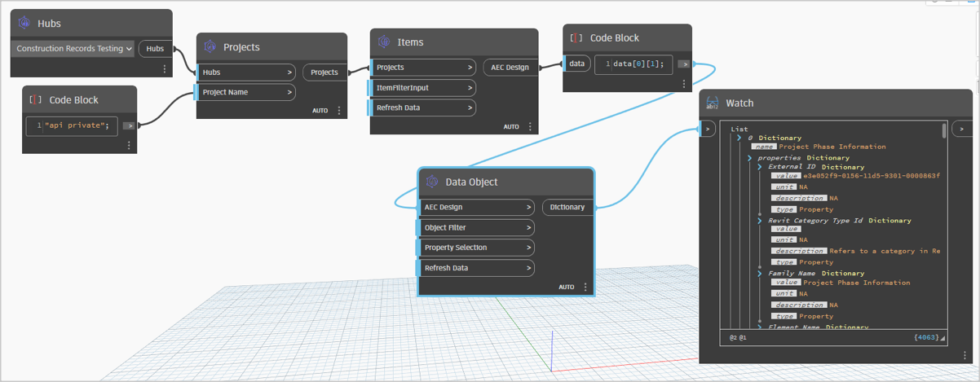Click Dictionary output port on Data Object
This screenshot has width=980, height=382.
[x=567, y=208]
